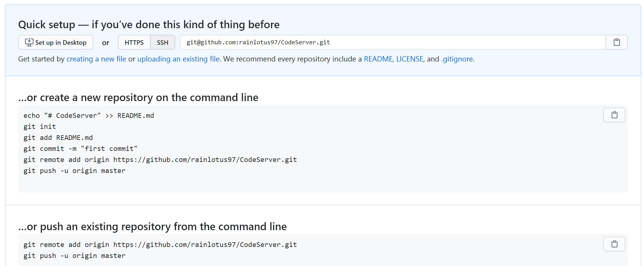Follow the "uploading an existing file" link
Image resolution: width=644 pixels, height=266 pixels.
pos(178,59)
